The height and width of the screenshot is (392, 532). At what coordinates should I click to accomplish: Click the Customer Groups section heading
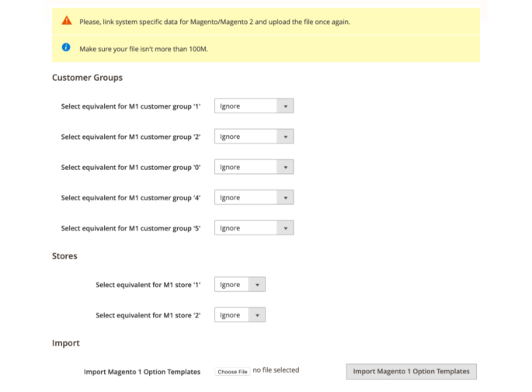coord(87,78)
